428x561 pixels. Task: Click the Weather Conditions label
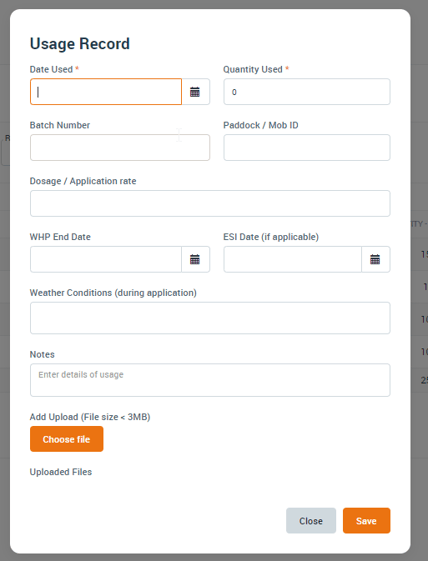coord(113,293)
